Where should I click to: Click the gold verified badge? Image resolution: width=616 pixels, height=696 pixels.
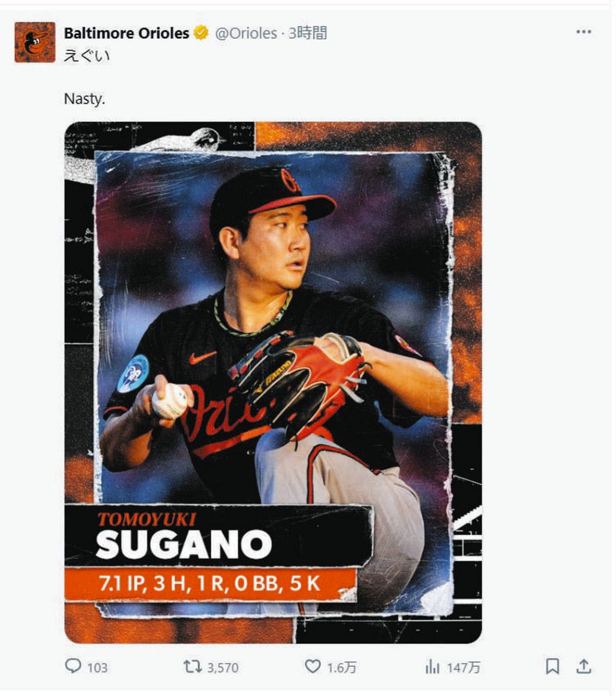point(201,33)
